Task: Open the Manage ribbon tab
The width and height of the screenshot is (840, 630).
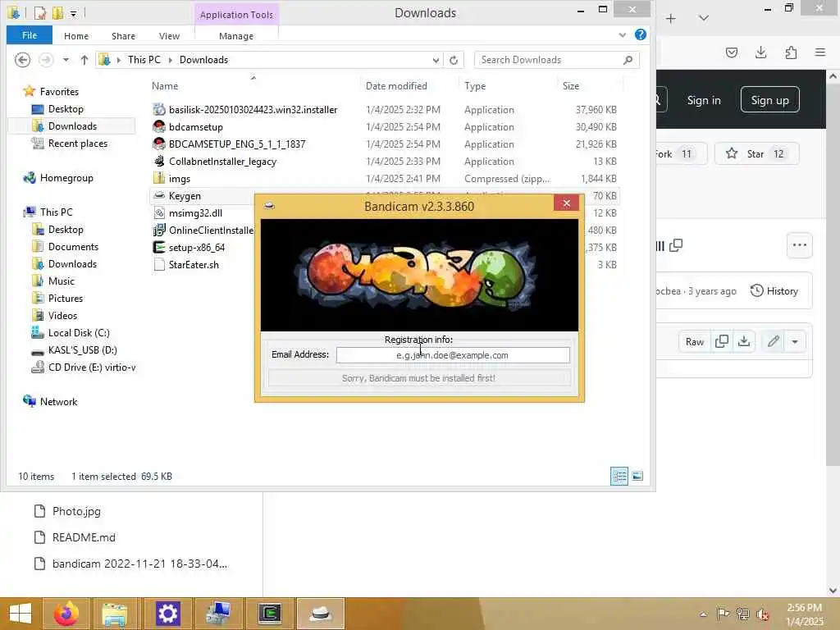Action: [236, 36]
